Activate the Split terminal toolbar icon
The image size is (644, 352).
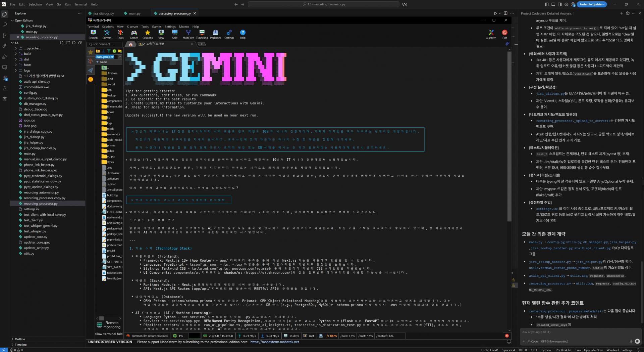[175, 34]
